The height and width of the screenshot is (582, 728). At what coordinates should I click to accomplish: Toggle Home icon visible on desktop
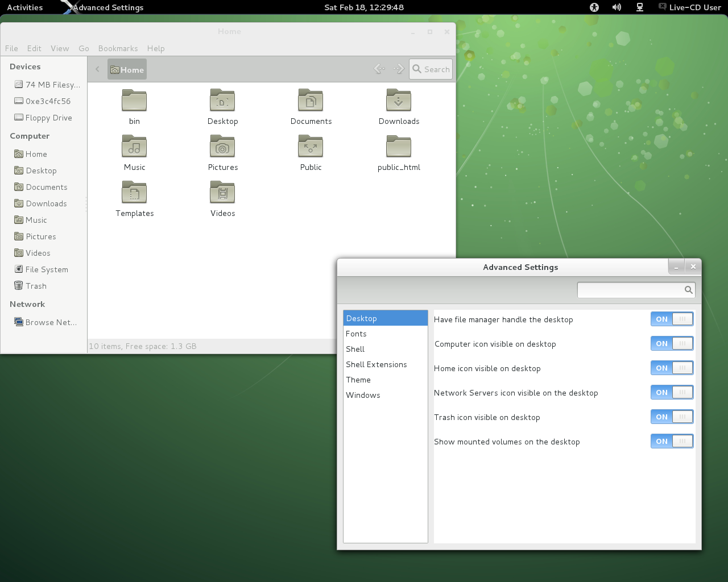[672, 368]
